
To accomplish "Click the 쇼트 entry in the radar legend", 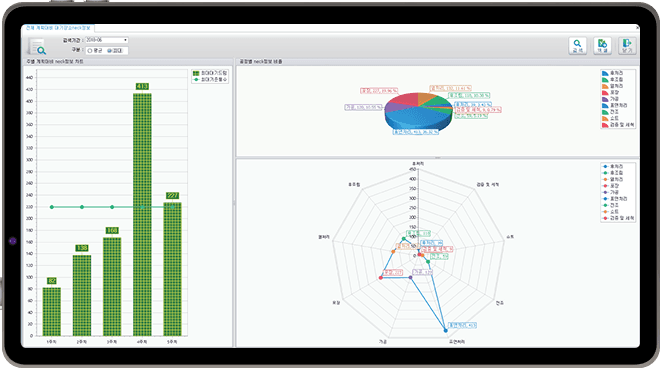I will [612, 211].
